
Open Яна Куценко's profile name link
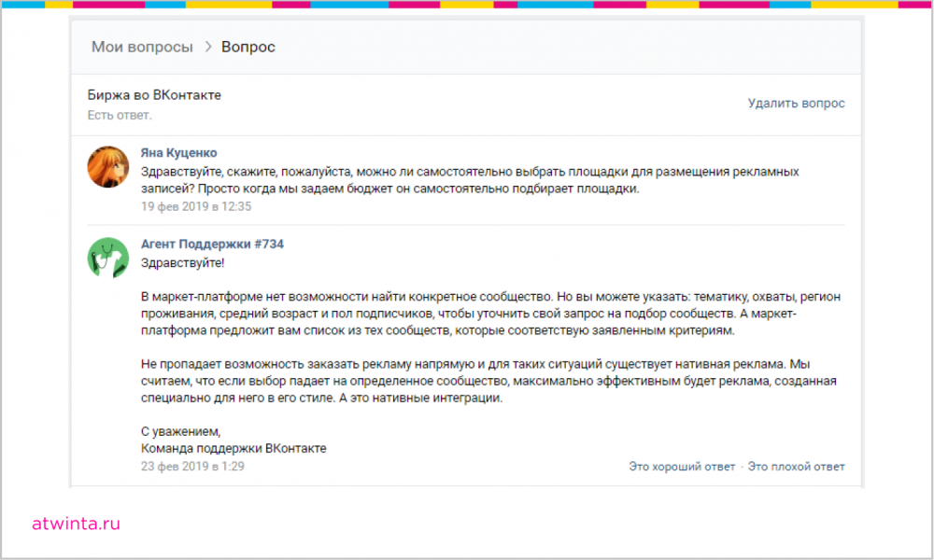point(178,153)
